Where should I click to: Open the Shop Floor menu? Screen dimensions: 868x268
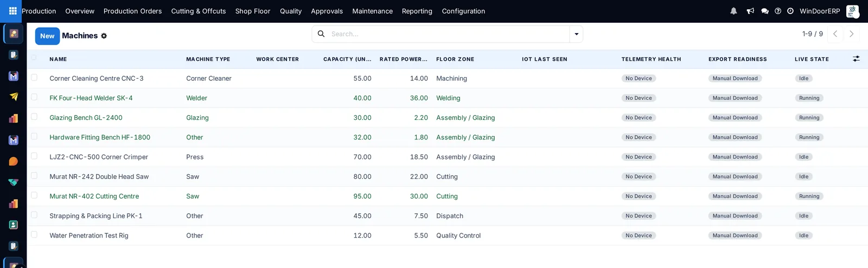pyautogui.click(x=253, y=11)
